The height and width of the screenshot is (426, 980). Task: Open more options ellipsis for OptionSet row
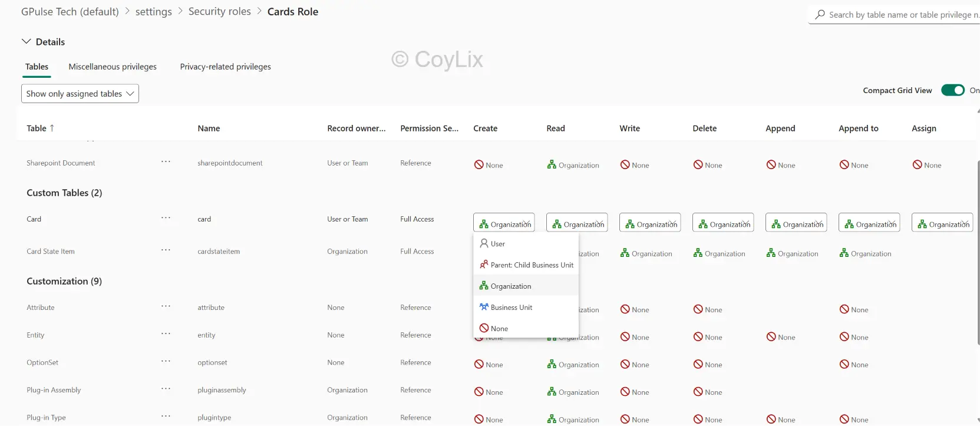[166, 361]
